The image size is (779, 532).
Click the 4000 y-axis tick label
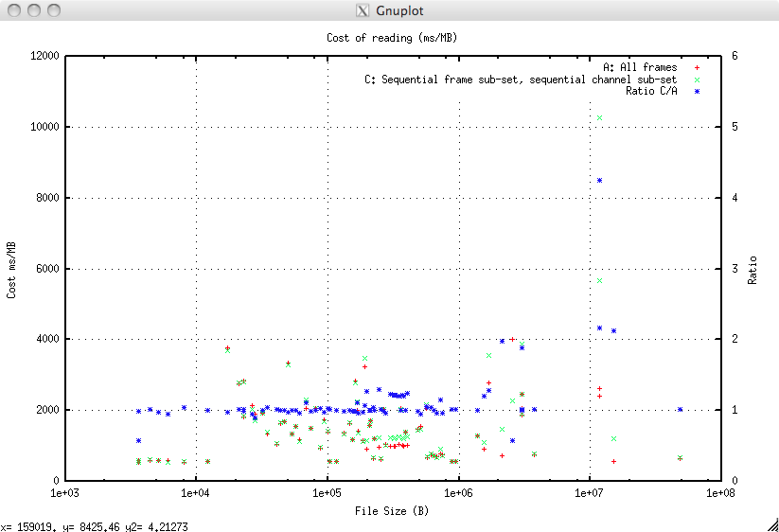click(x=47, y=339)
